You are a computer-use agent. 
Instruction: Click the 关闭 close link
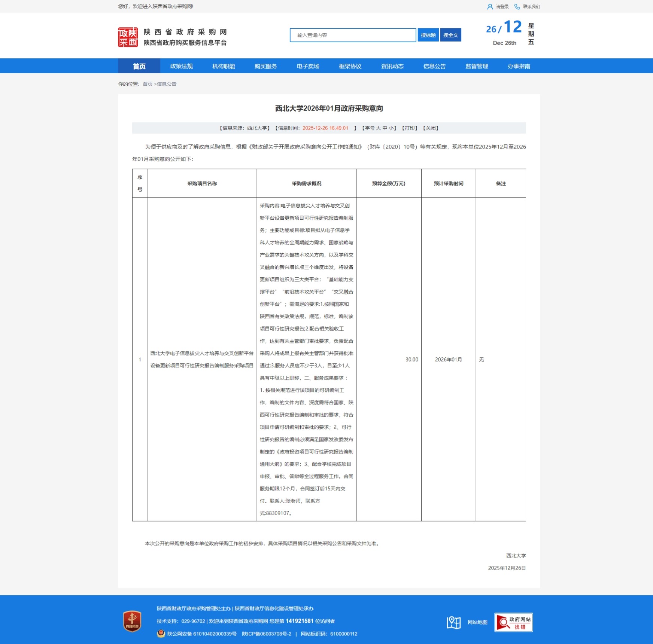click(x=431, y=128)
